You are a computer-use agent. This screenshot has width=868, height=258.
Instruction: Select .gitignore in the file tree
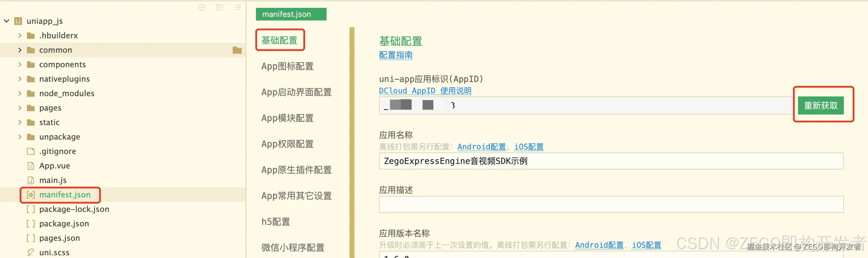(x=58, y=151)
